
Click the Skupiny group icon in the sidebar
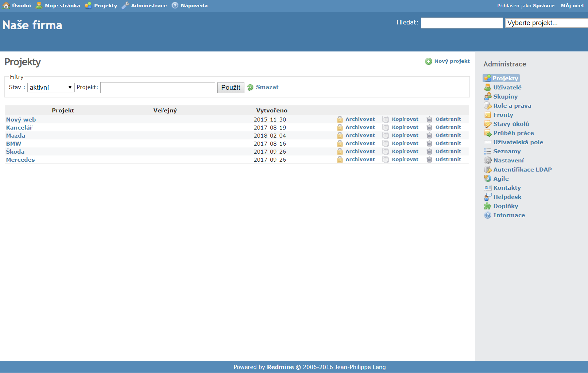488,96
